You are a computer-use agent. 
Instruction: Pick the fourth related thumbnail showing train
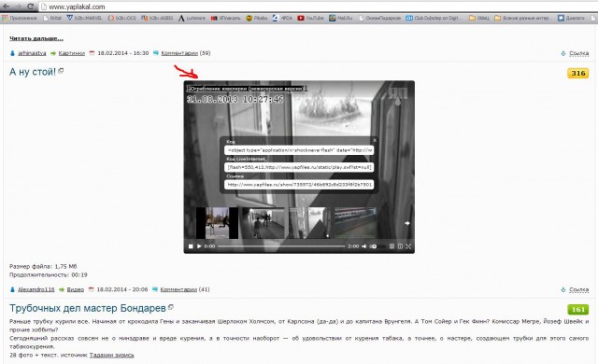click(x=355, y=223)
